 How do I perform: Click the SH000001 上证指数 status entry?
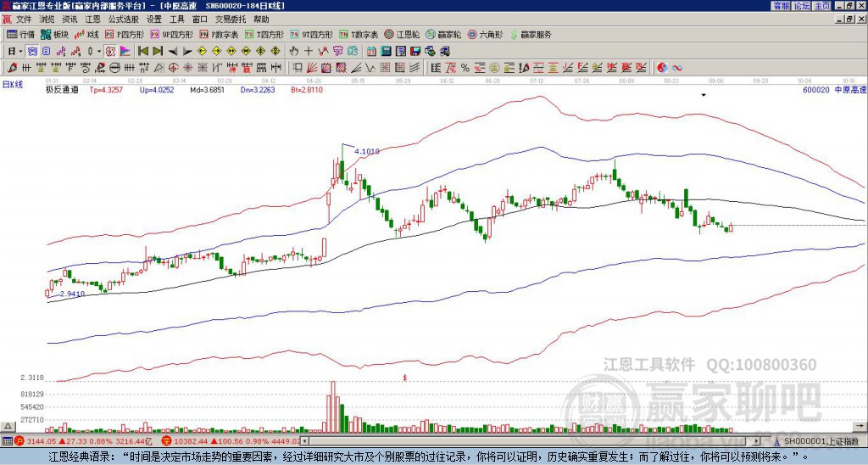tap(821, 441)
